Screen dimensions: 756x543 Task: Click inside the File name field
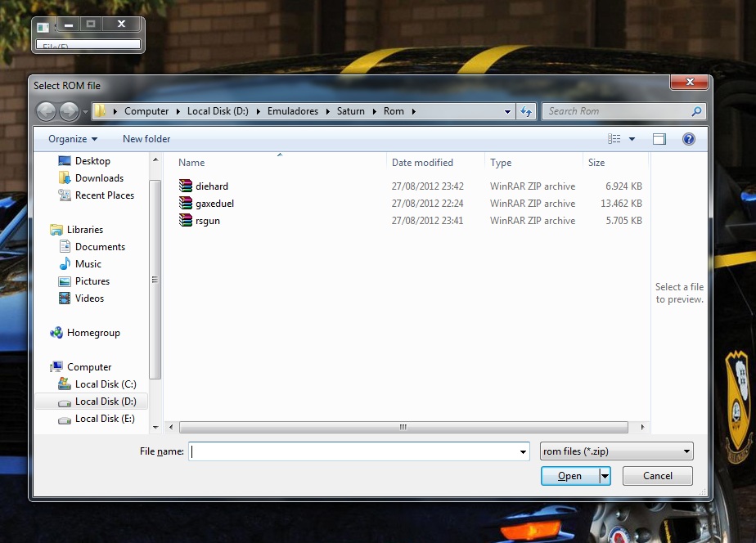[x=352, y=451]
